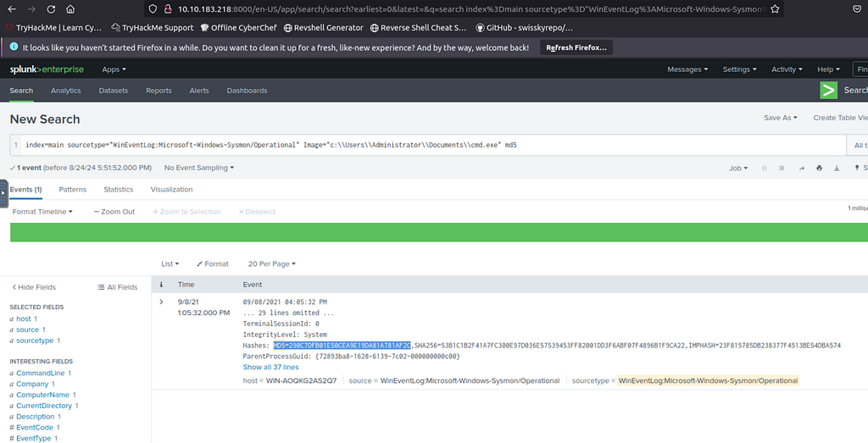Select the CurrentDirectory field
Screen dimensions: 868x443
44,406
